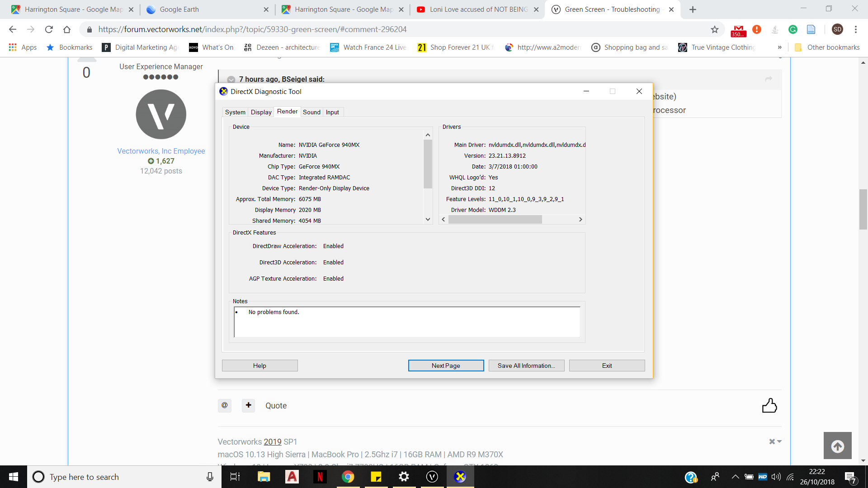
Task: Click Save All Information button
Action: (526, 366)
